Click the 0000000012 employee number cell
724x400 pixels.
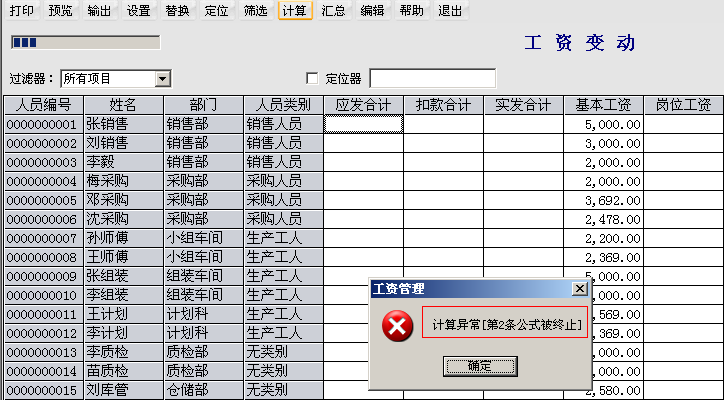click(x=44, y=333)
